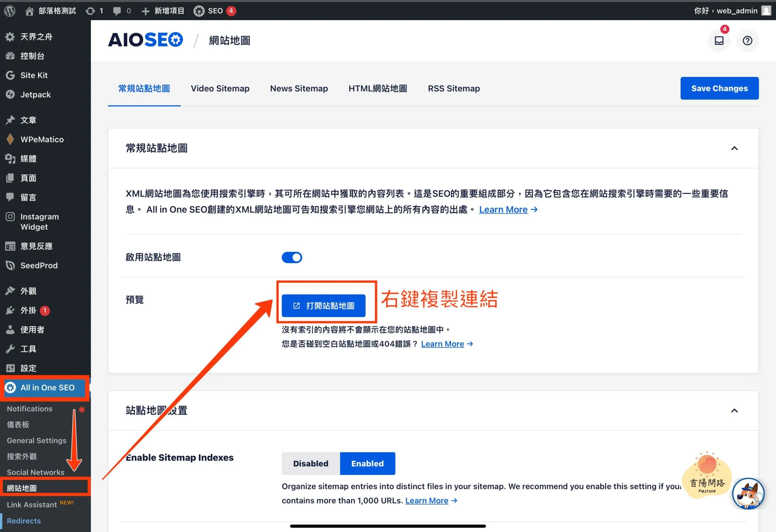
Task: Select Disabled for Enable Sitemap Indexes
Action: coord(310,463)
